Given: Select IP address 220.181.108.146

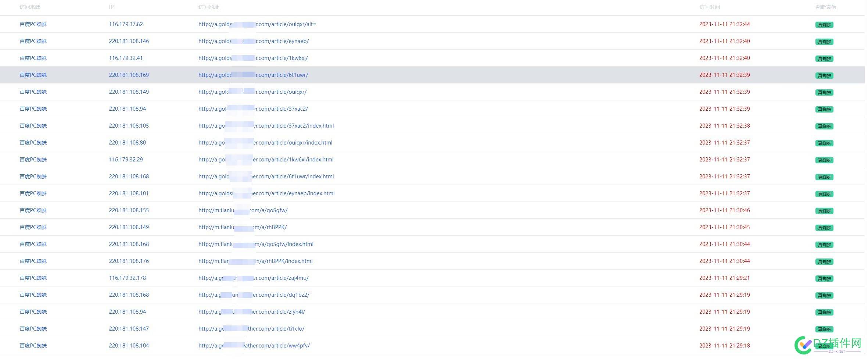Looking at the screenshot, I should 129,41.
